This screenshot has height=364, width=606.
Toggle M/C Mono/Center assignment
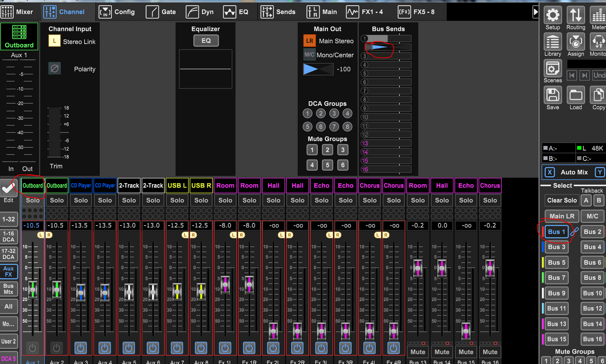(310, 55)
